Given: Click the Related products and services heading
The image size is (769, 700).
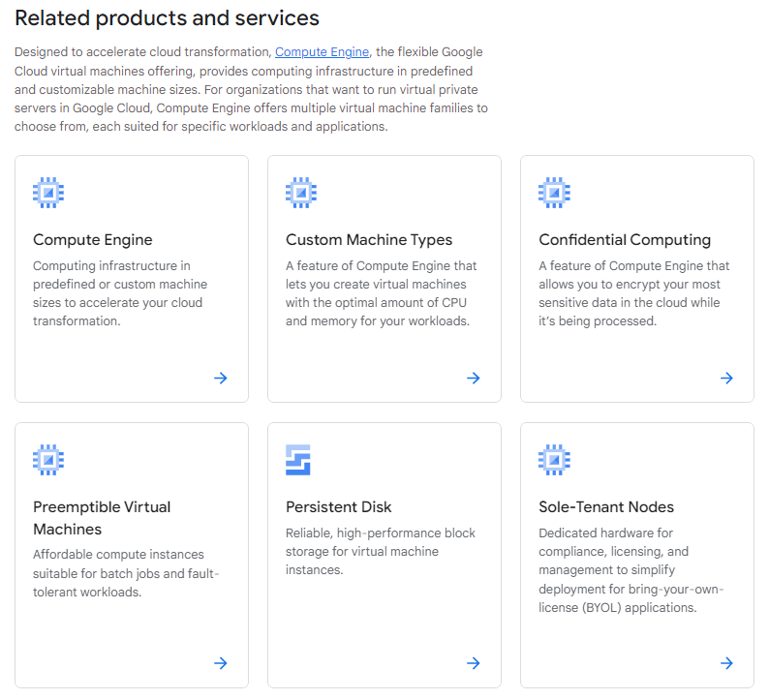Looking at the screenshot, I should click(x=167, y=18).
